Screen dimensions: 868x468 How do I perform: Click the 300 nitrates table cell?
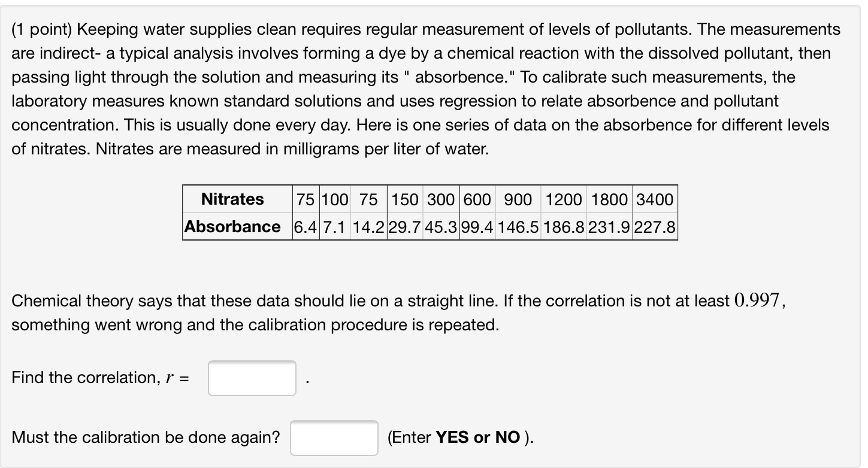pyautogui.click(x=441, y=199)
